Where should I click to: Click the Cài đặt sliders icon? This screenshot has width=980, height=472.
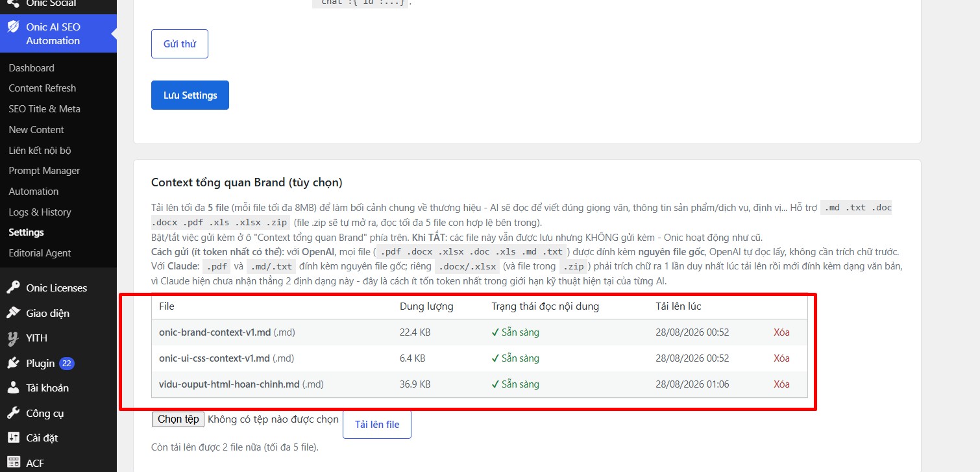coord(13,438)
